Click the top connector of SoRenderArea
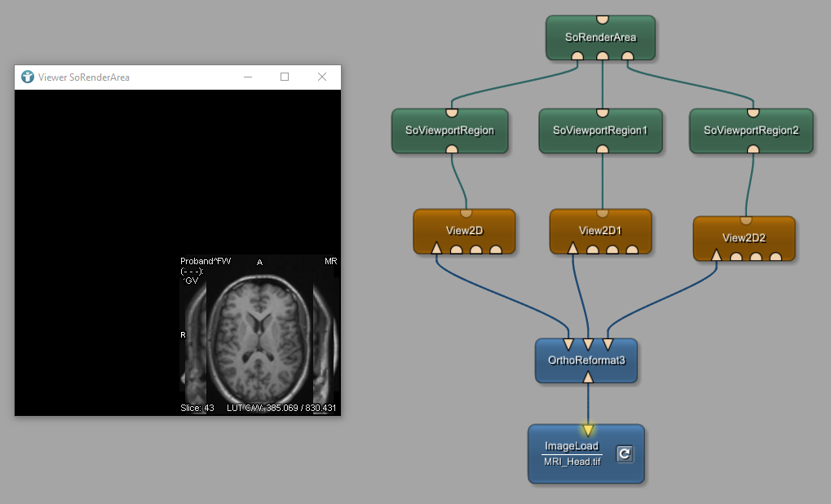 tap(602, 18)
